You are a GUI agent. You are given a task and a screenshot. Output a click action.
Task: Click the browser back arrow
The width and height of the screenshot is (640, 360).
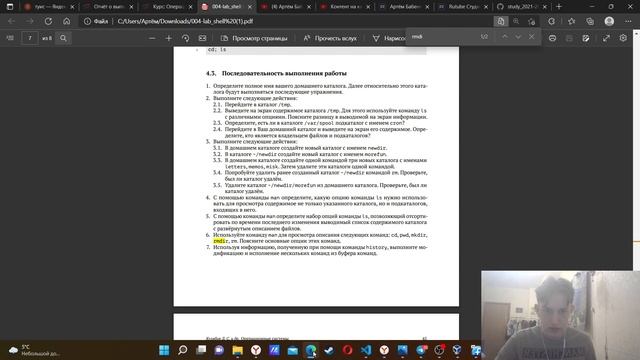click(x=11, y=21)
